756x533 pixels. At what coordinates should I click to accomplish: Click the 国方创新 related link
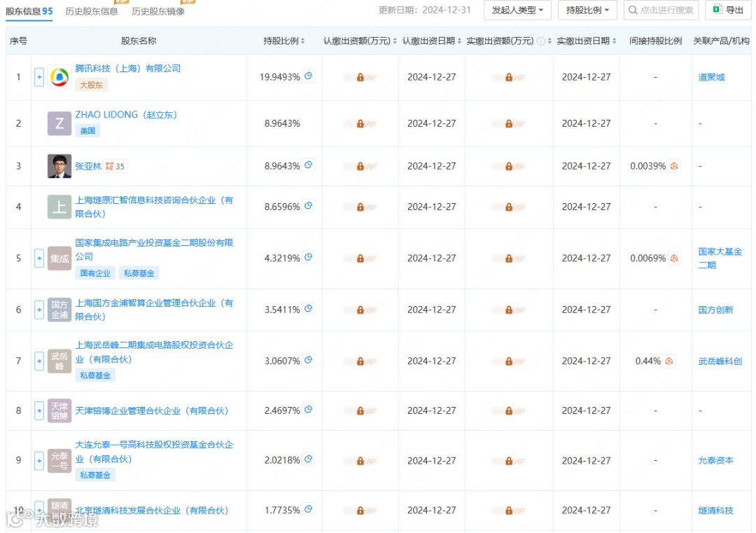pos(715,310)
